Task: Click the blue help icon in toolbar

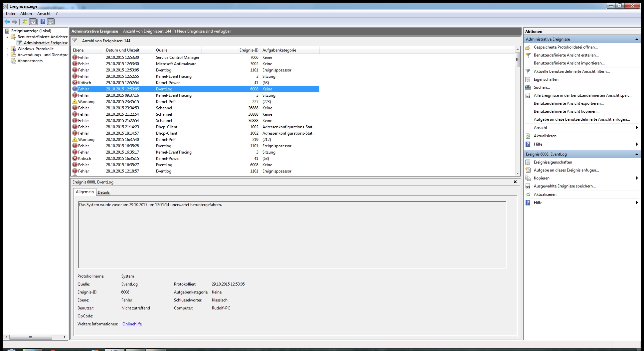Action: pos(43,22)
